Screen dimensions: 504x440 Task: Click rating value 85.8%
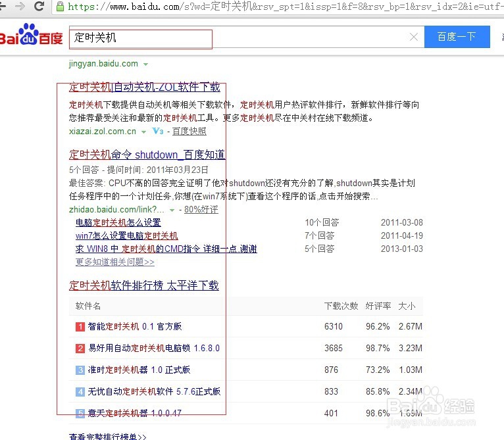(x=378, y=391)
